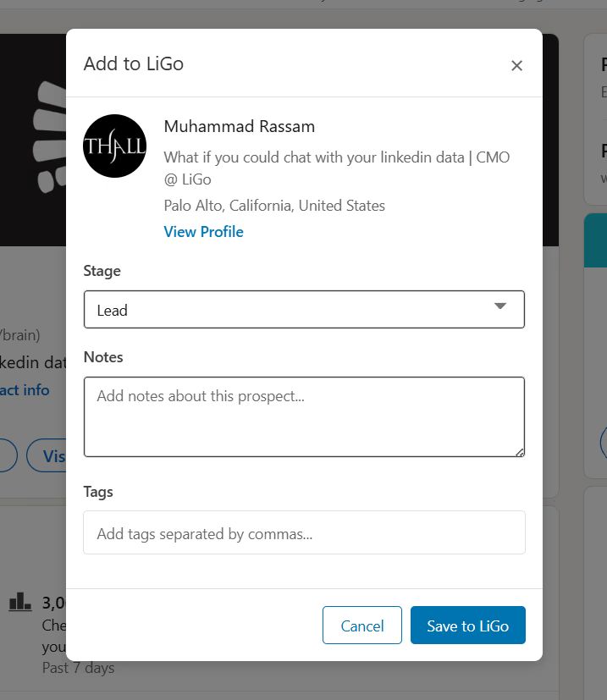The width and height of the screenshot is (607, 700).
Task: Expand the Stage dropdown arrow
Action: pos(499,306)
